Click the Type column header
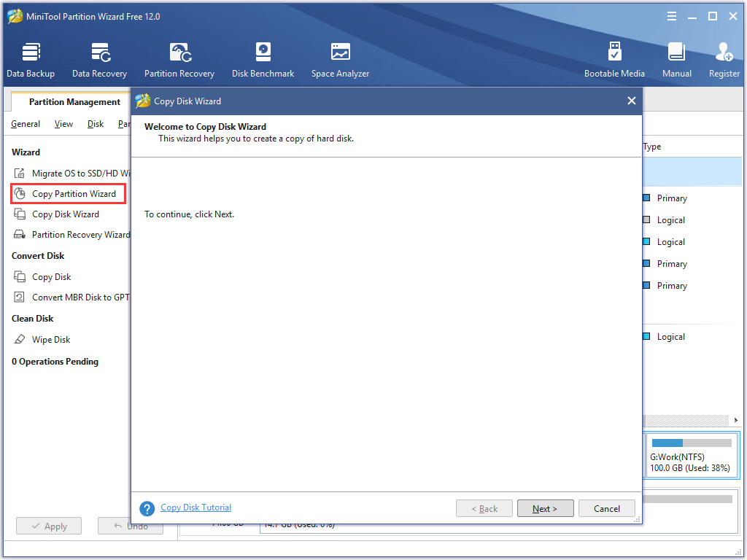This screenshot has width=747, height=560. click(652, 147)
